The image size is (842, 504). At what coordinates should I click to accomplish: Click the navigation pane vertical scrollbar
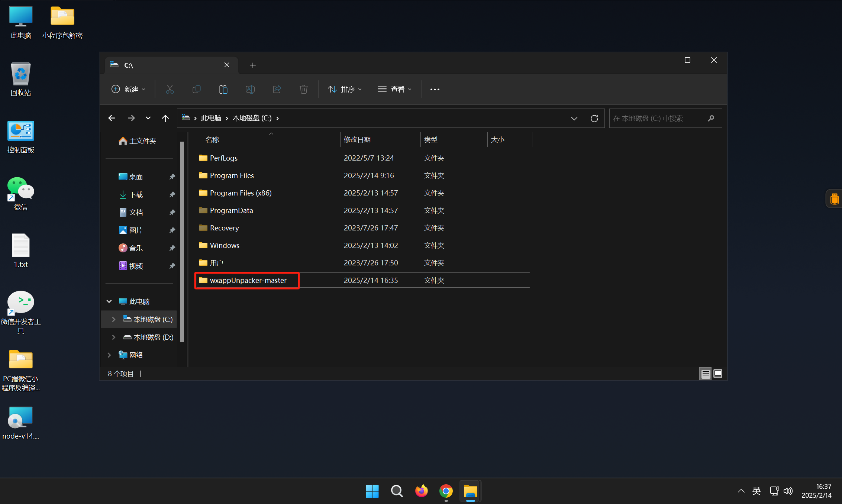click(182, 242)
